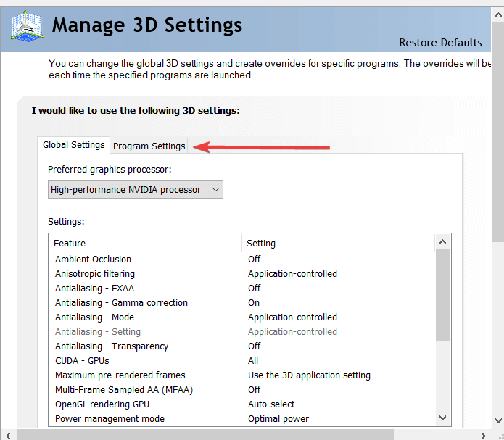Click the Setting column header
The image size is (504, 440).
tap(339, 243)
